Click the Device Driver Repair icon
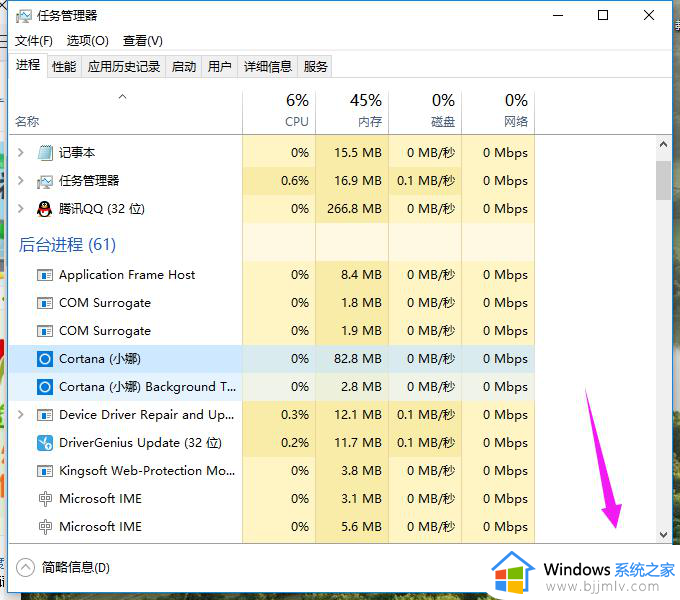The width and height of the screenshot is (680, 600). tap(45, 415)
